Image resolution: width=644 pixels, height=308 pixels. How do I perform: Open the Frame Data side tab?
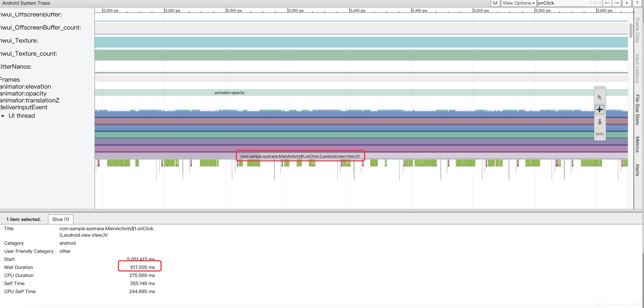pyautogui.click(x=637, y=30)
